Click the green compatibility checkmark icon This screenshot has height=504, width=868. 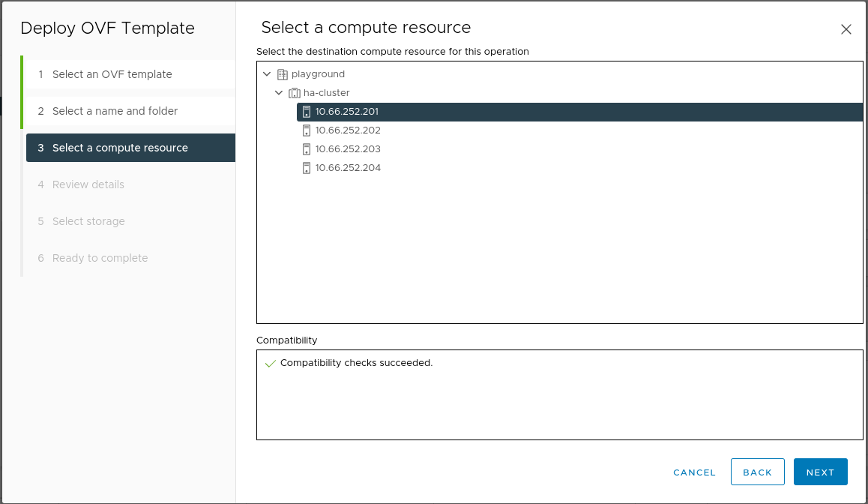tap(270, 363)
